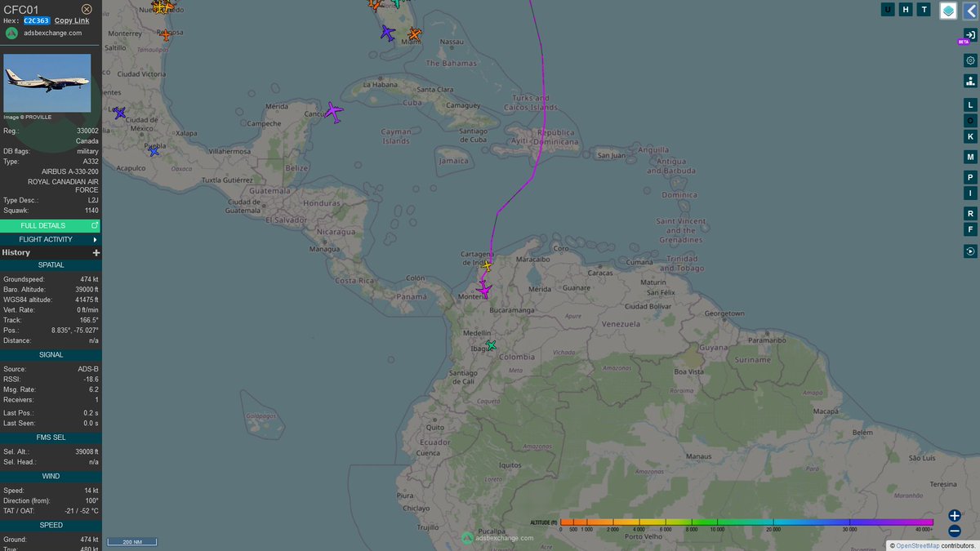The height and width of the screenshot is (551, 980).
Task: Click the squawk value 1140
Action: [x=91, y=211]
